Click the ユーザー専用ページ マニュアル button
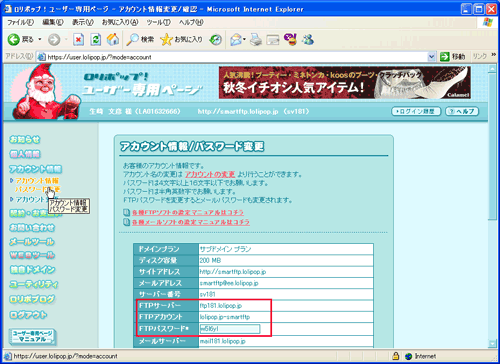The image size is (500, 364). pyautogui.click(x=32, y=337)
